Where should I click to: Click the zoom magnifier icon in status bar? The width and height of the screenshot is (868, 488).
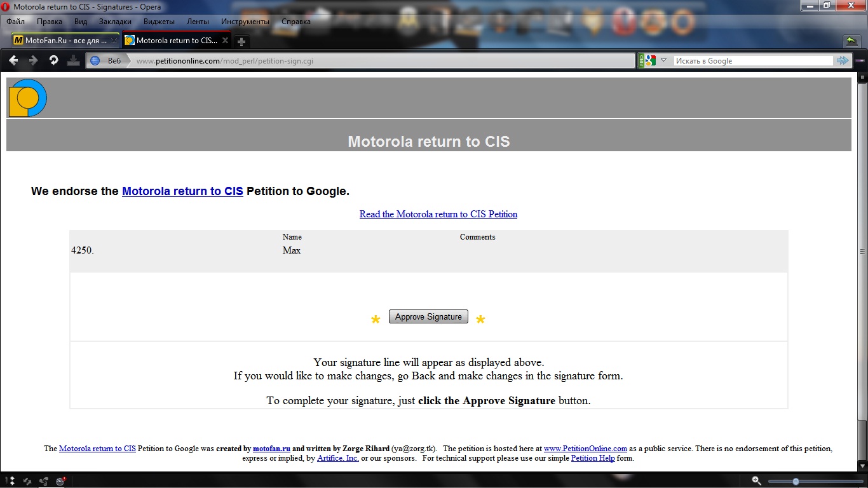[x=756, y=481]
